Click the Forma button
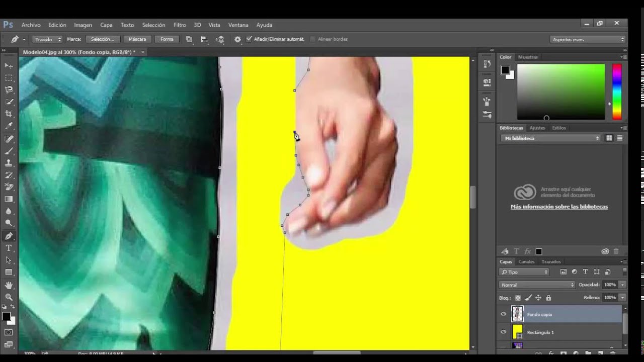The height and width of the screenshot is (362, 644). click(x=167, y=39)
